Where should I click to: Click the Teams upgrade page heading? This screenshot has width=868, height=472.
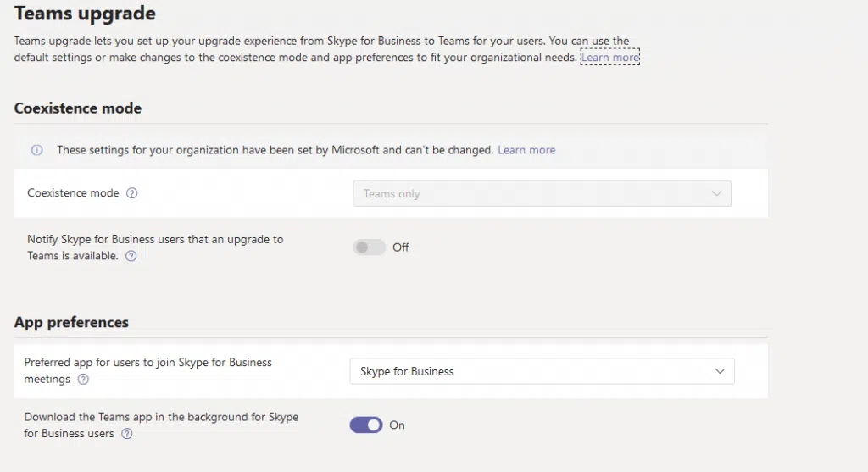click(85, 14)
